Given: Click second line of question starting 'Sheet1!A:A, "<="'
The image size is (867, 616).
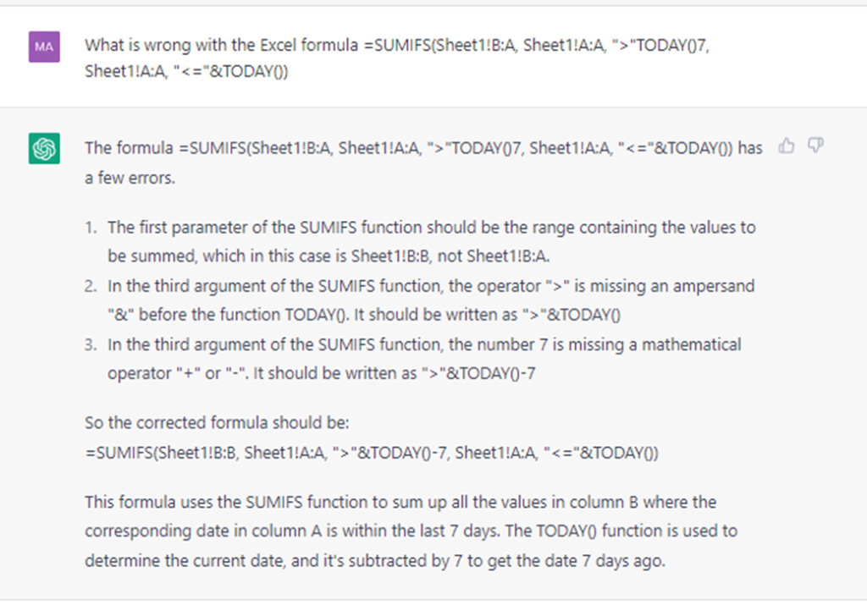Looking at the screenshot, I should click(x=186, y=71).
